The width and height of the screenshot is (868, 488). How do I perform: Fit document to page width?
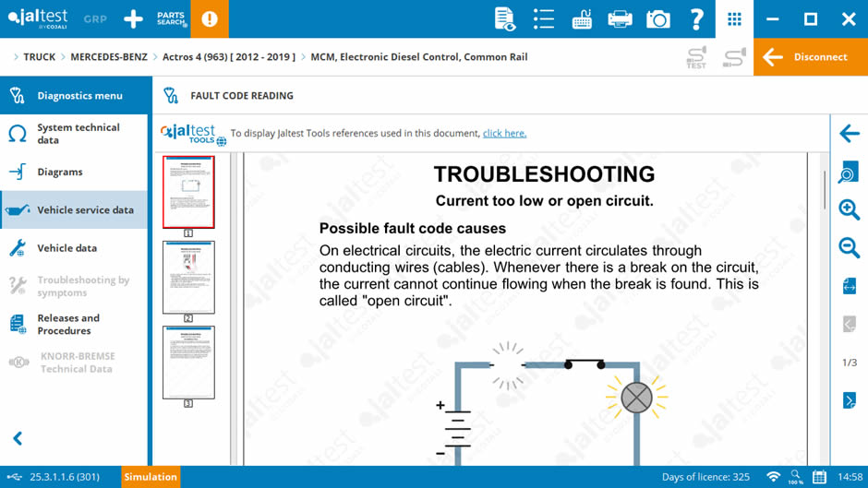(x=850, y=287)
